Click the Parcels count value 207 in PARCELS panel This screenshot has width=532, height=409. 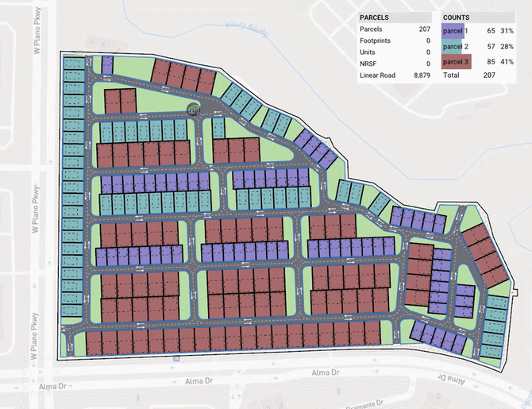pyautogui.click(x=422, y=29)
